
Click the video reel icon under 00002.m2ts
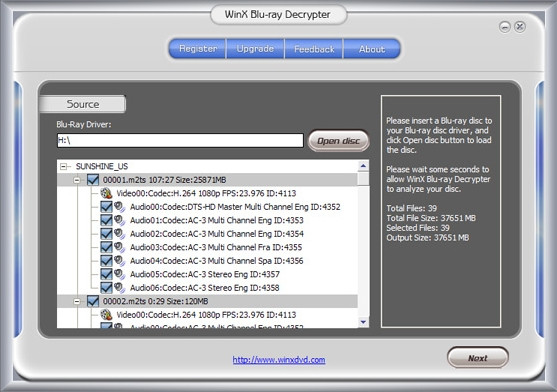pyautogui.click(x=106, y=315)
